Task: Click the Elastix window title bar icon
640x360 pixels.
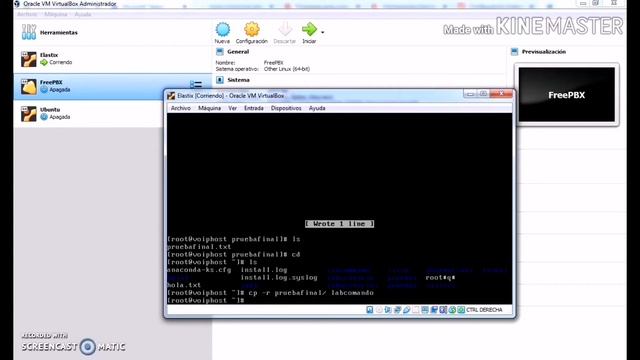Action: pos(171,96)
